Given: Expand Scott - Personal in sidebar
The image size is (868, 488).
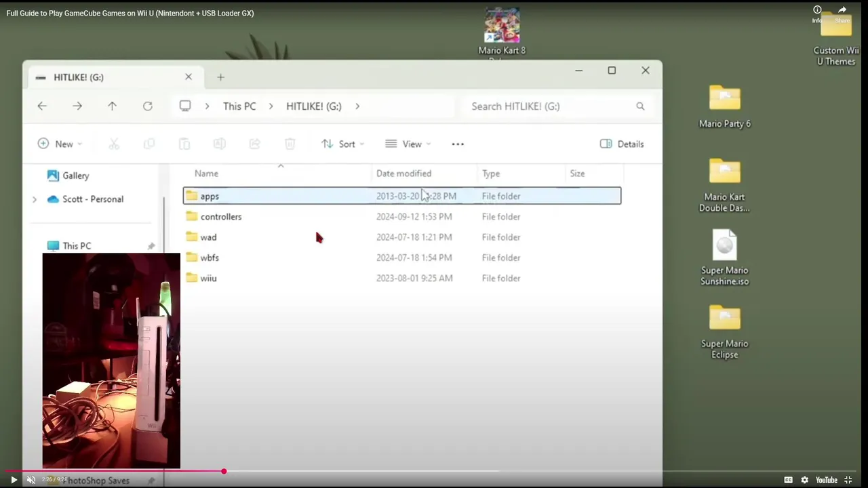Looking at the screenshot, I should click(x=35, y=199).
